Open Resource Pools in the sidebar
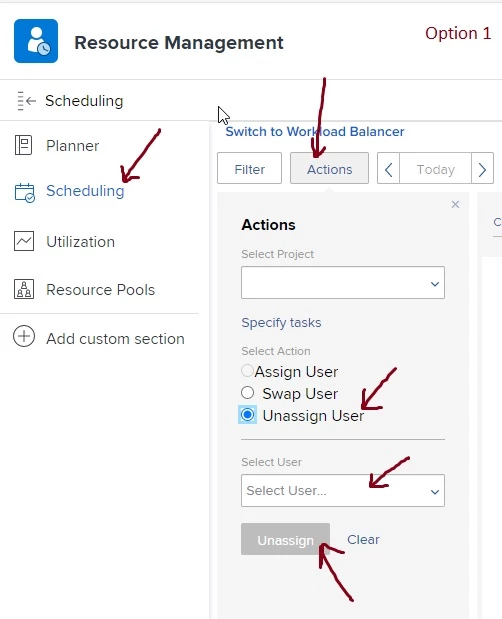 (x=101, y=290)
